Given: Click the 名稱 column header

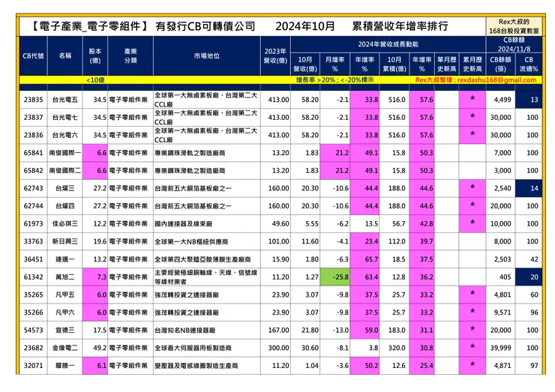Looking at the screenshot, I should [x=65, y=55].
